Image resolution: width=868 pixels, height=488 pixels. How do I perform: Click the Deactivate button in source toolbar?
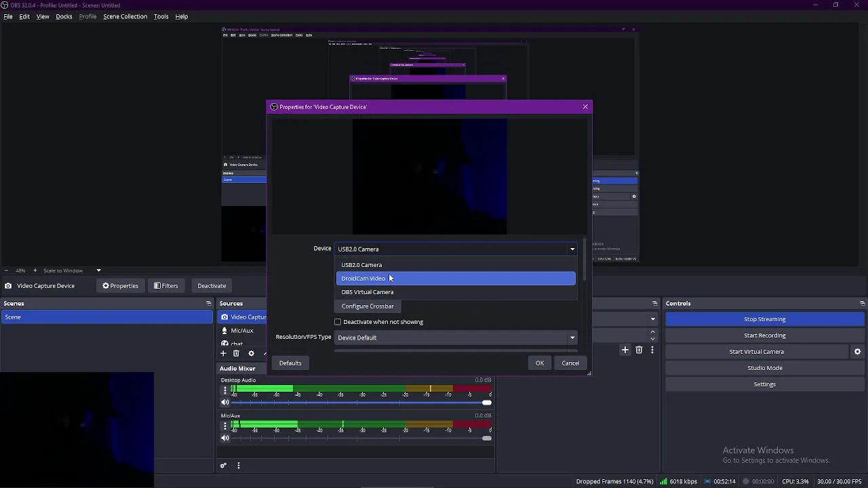point(212,286)
